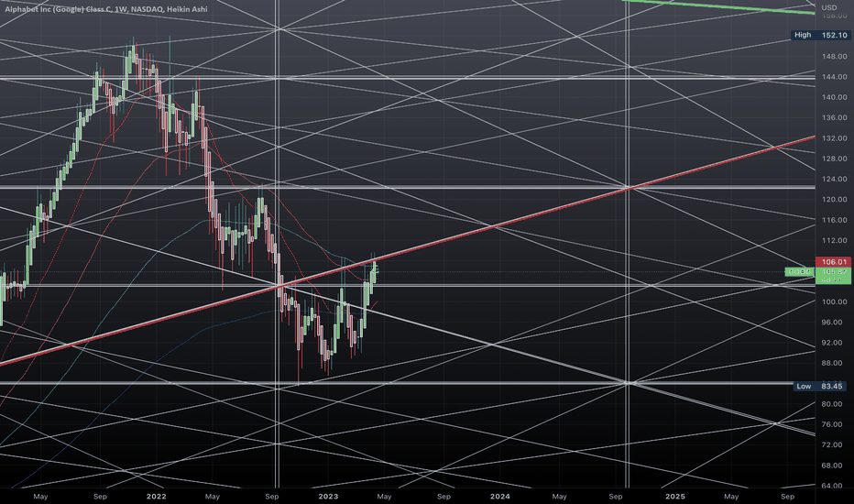Viewport: 854px width, 504px height.
Task: Click the 132.00 price axis label
Action: (x=835, y=138)
